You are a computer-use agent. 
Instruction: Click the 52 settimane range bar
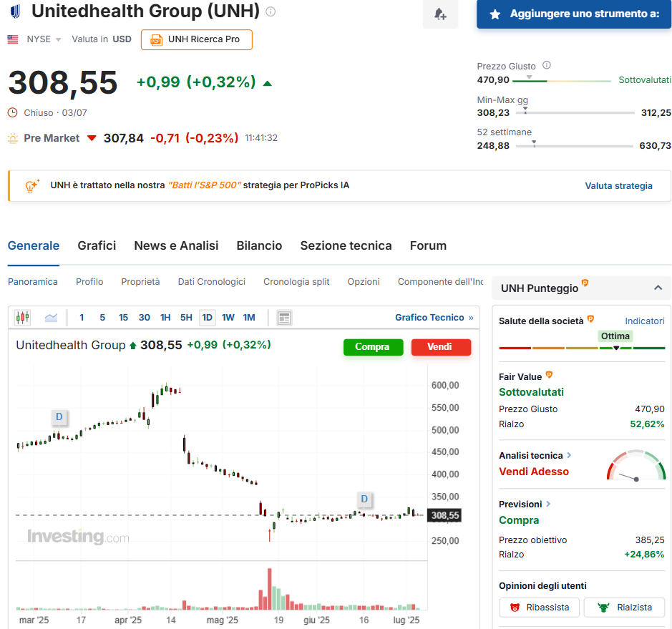pos(574,146)
